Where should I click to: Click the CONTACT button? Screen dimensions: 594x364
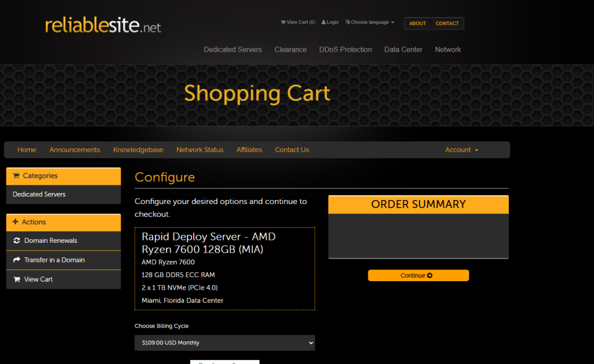447,23
